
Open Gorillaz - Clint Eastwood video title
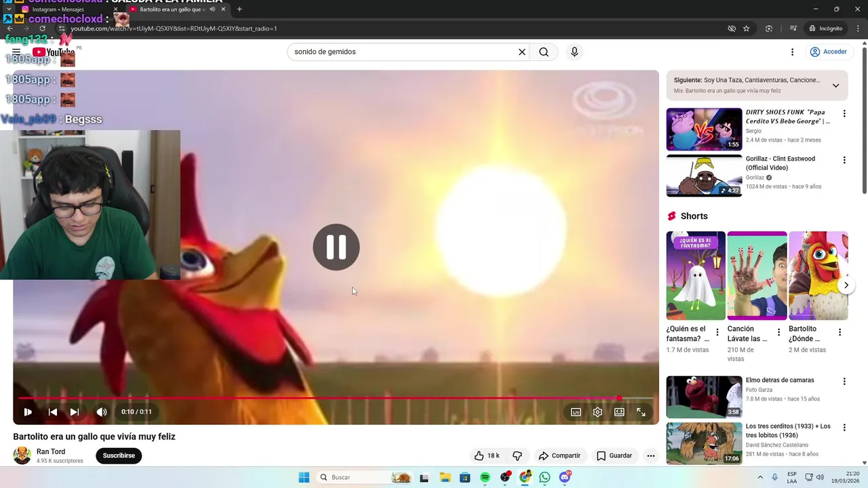click(x=781, y=163)
